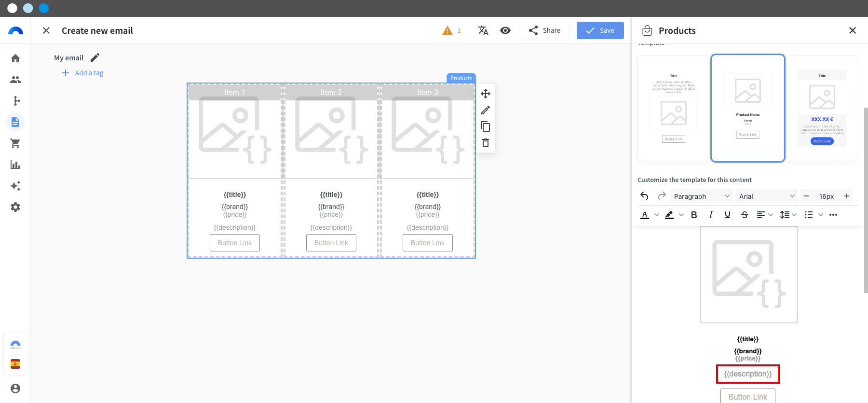Viewport: 868px width, 403px height.
Task: Open the Arial font dropdown
Action: (x=767, y=196)
